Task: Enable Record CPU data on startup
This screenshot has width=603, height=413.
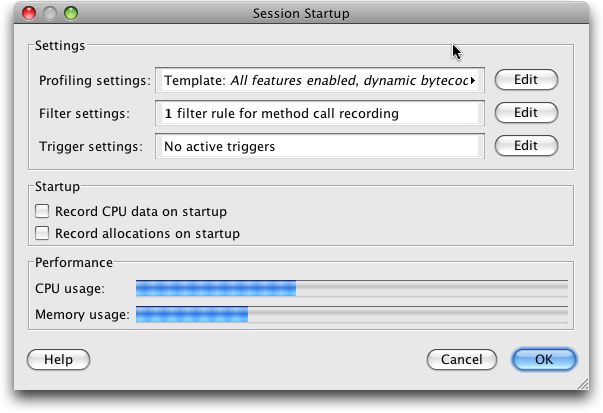Action: click(x=42, y=211)
